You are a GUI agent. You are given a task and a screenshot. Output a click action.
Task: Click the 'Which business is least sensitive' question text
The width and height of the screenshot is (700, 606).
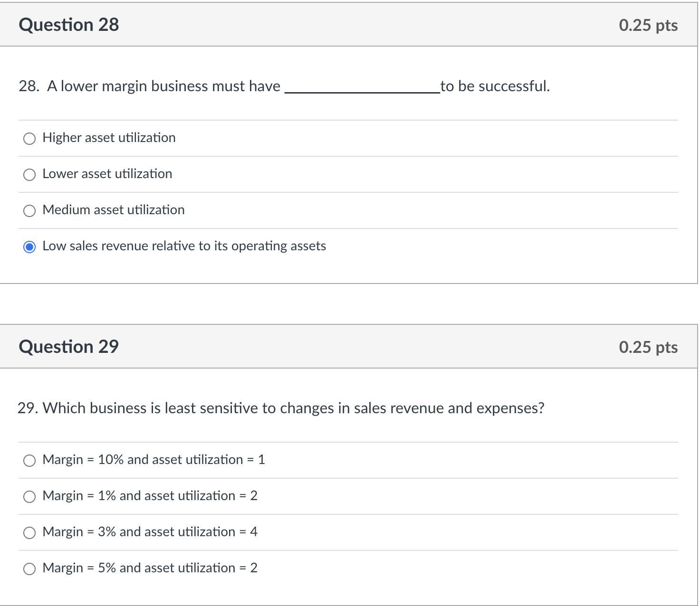(281, 408)
